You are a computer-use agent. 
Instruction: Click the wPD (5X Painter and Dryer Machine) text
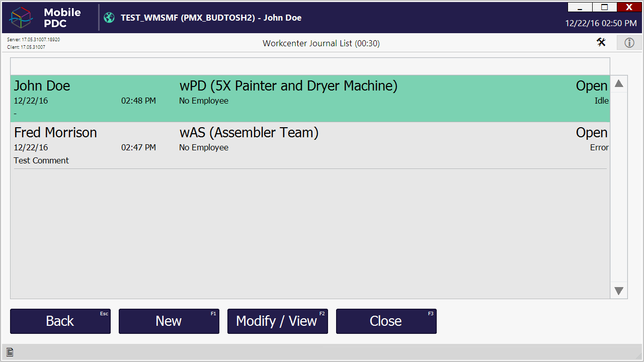tap(288, 86)
